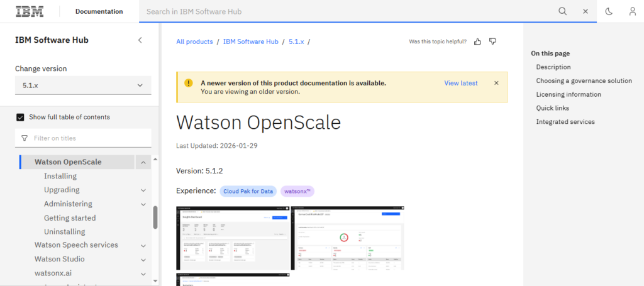Expand the Upgrading section

[x=143, y=190]
